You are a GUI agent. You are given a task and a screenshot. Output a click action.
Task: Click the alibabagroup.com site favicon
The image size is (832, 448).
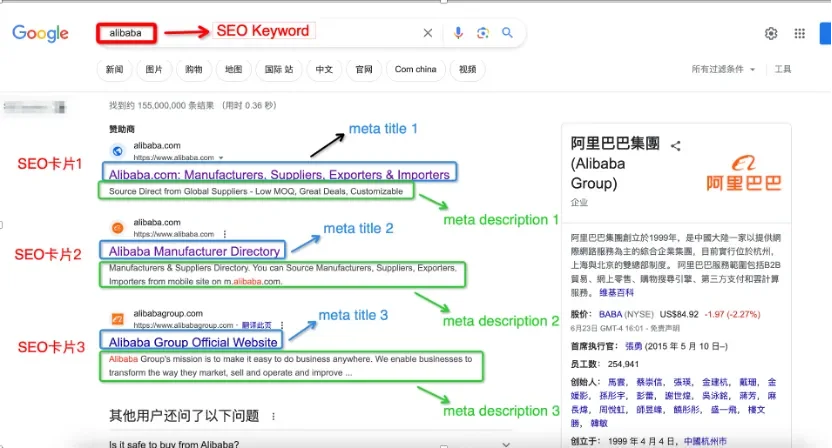pos(117,319)
